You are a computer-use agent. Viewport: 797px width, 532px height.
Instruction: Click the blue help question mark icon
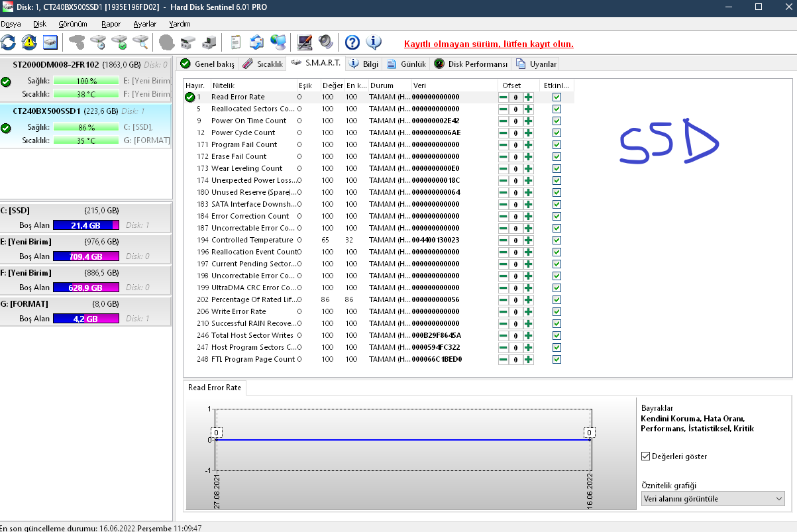[352, 42]
